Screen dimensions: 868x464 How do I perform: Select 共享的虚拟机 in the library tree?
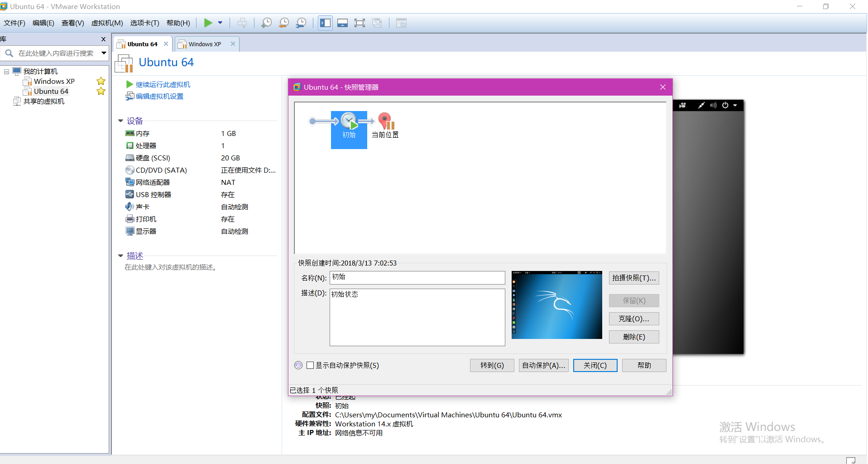[44, 101]
